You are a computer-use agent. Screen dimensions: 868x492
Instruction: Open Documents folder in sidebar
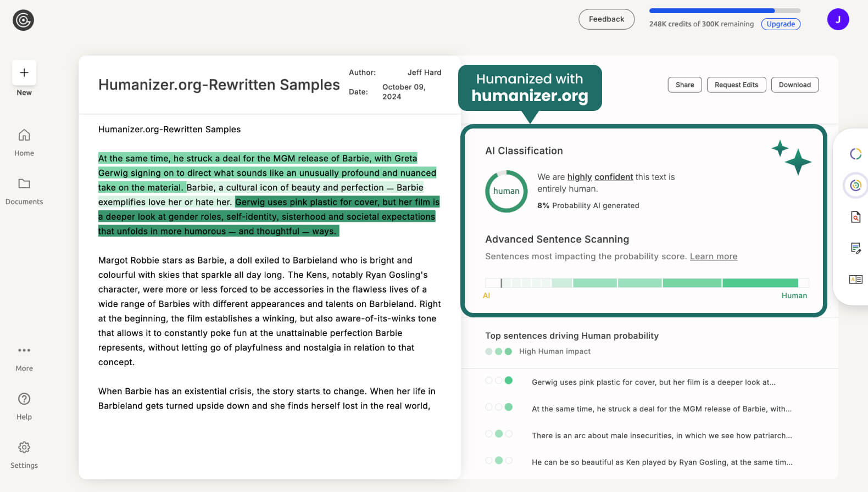(24, 191)
